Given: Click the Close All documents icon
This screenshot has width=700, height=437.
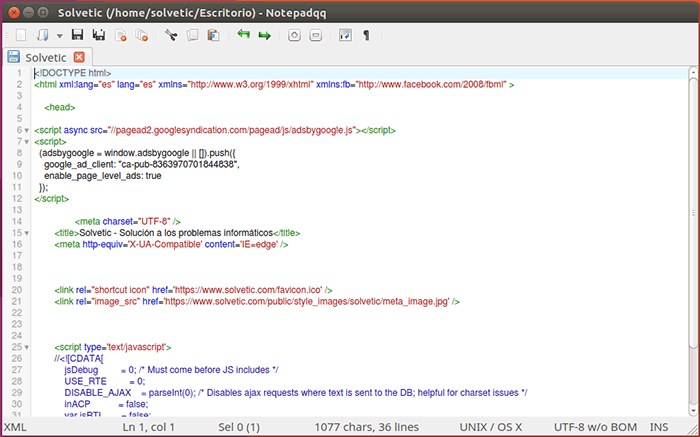Looking at the screenshot, I should coord(142,35).
